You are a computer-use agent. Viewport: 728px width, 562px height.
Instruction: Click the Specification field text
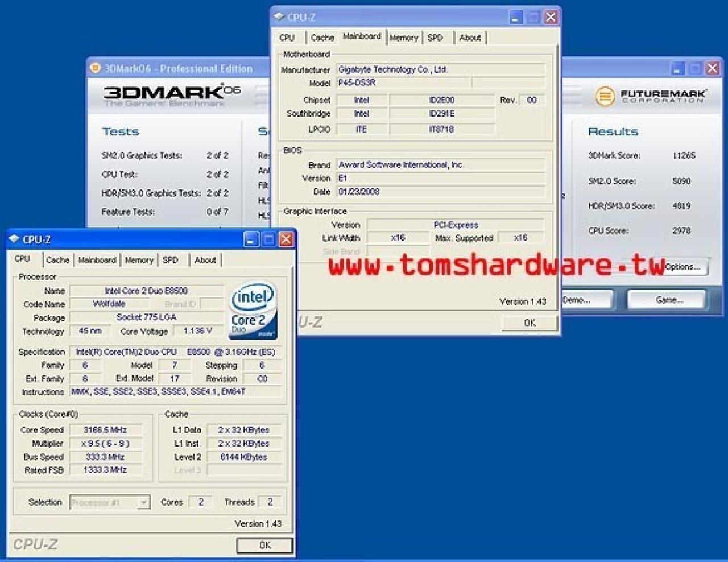[x=175, y=352]
